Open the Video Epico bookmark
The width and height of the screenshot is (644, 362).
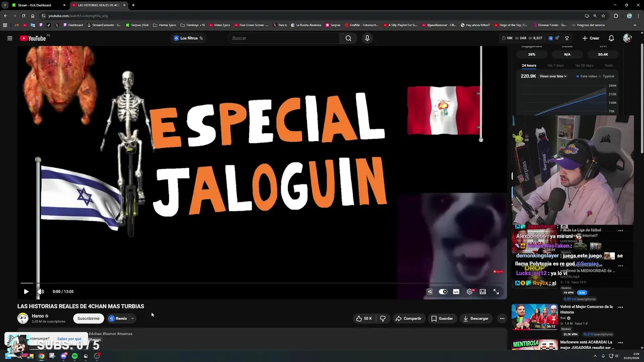click(x=219, y=25)
